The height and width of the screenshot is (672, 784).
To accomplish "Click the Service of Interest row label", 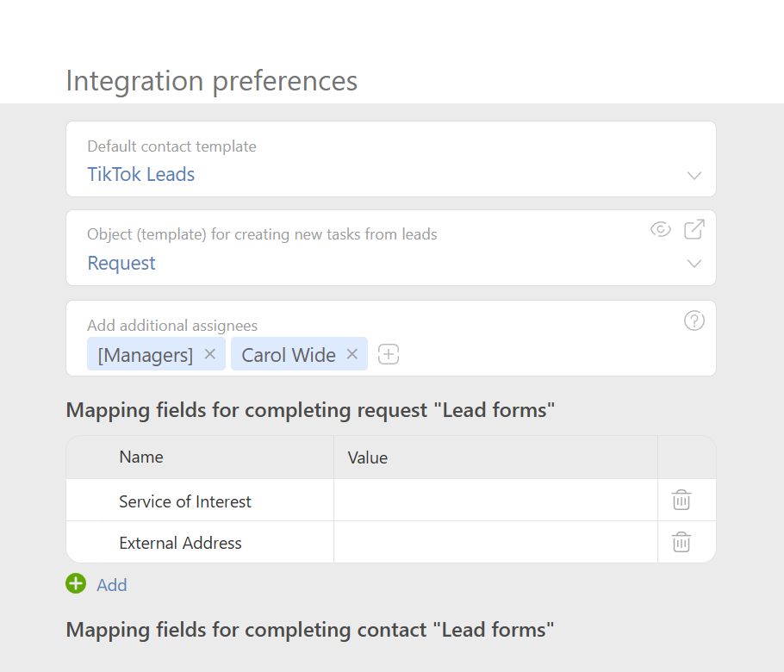I will tap(184, 500).
